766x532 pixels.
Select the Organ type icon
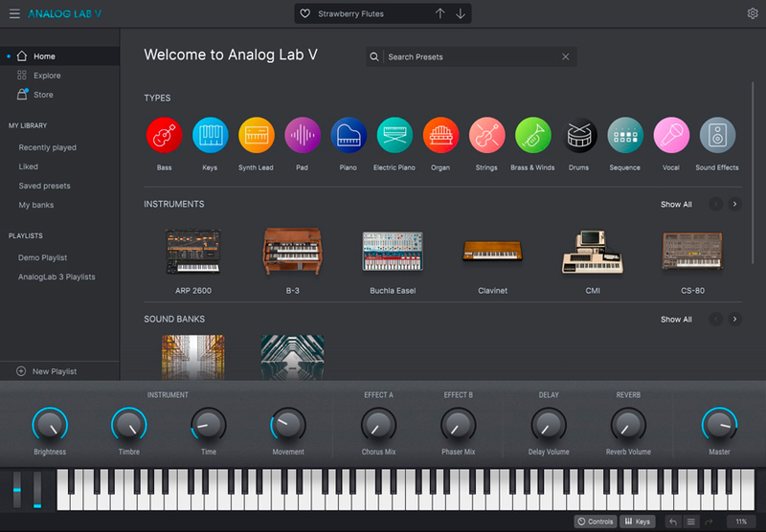click(440, 135)
